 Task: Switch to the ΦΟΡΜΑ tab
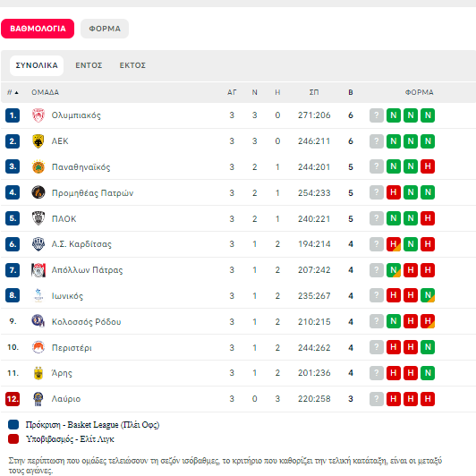pos(105,29)
